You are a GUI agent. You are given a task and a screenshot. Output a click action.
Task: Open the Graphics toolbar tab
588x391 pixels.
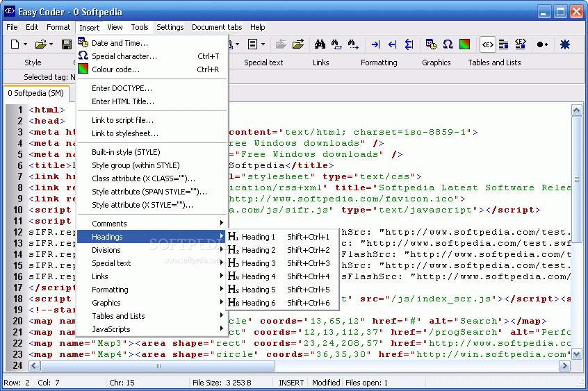point(436,63)
